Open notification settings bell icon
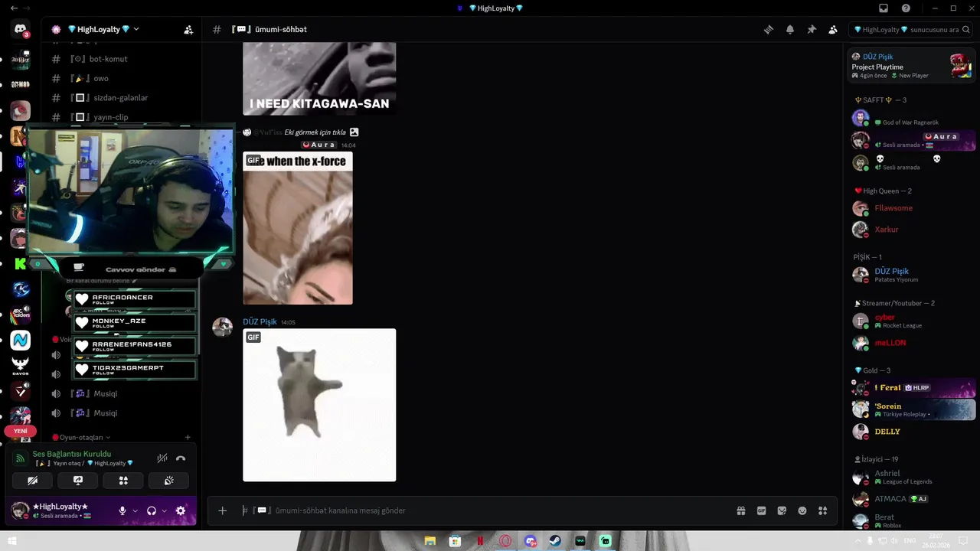The width and height of the screenshot is (980, 551). pyautogui.click(x=789, y=30)
